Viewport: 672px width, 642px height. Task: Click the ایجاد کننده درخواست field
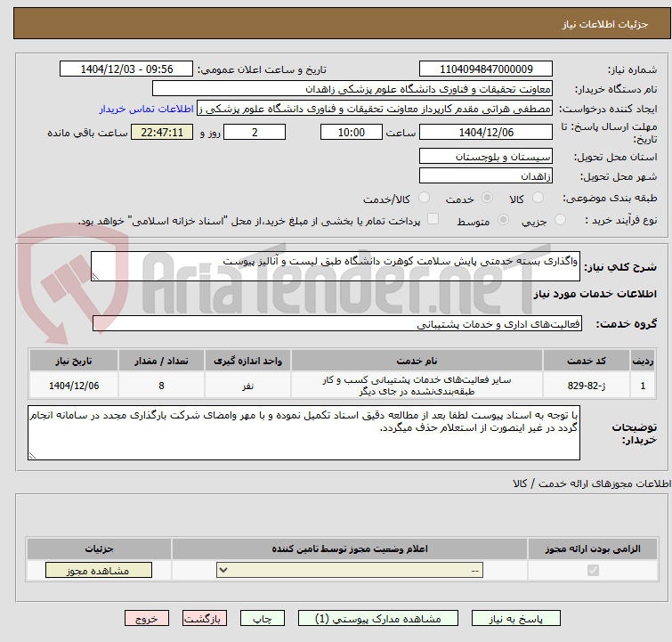pyautogui.click(x=375, y=109)
